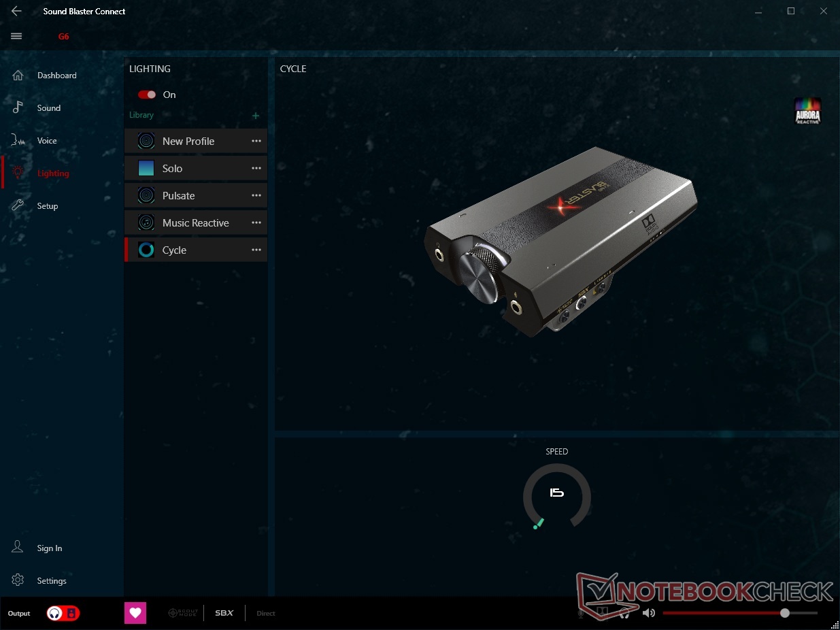Screen dimensions: 840x630
Task: Add a new lighting profile with plus
Action: pyautogui.click(x=256, y=116)
